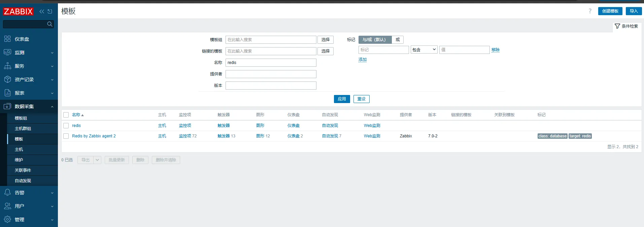Viewport: 644px width, 227px height.
Task: Expand the 服务 menu chevron
Action: (52, 66)
